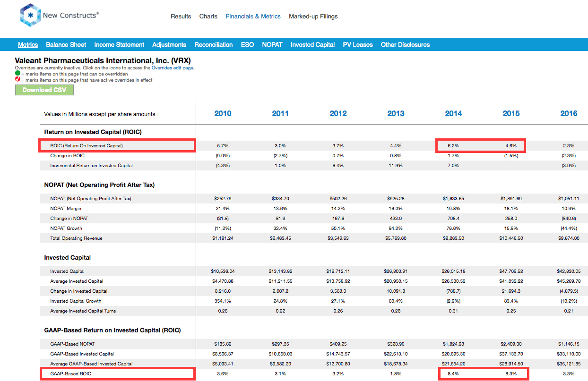Image resolution: width=588 pixels, height=381 pixels.
Task: Click the 2015 column header
Action: click(x=511, y=113)
